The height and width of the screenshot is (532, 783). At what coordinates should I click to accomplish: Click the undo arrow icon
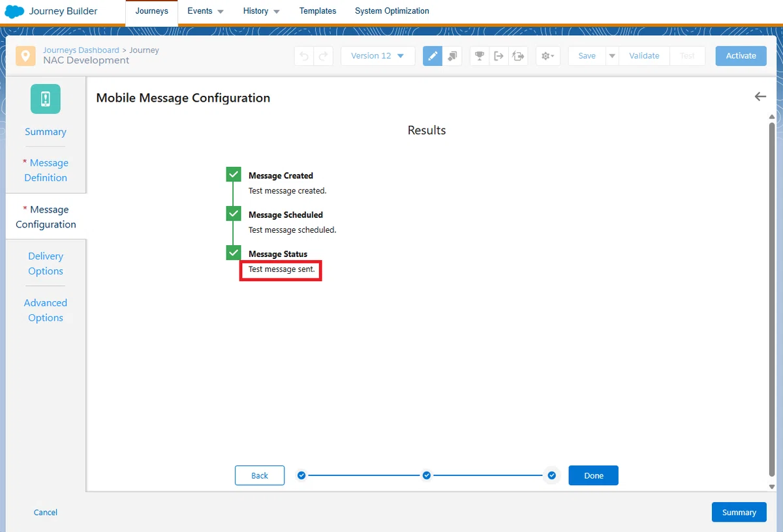(304, 56)
